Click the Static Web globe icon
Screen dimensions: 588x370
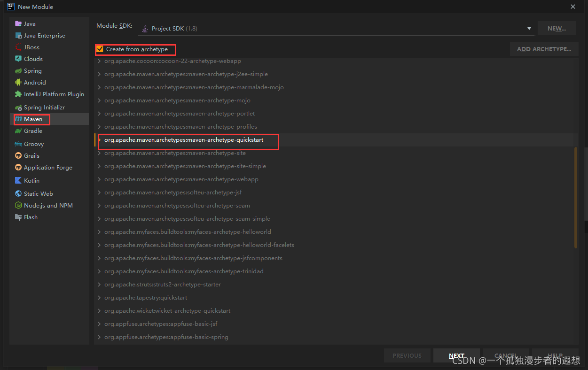pos(18,193)
